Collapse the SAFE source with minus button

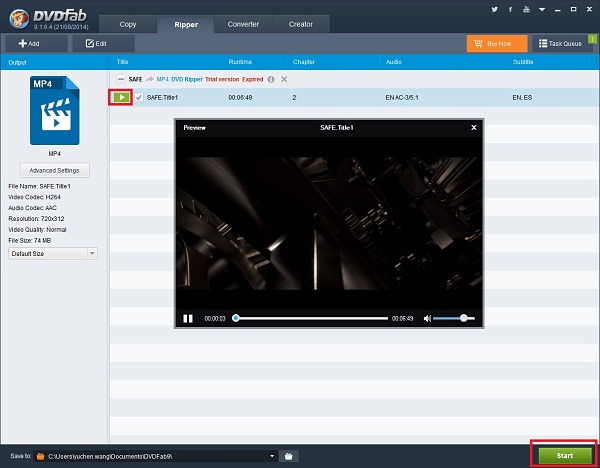click(121, 79)
